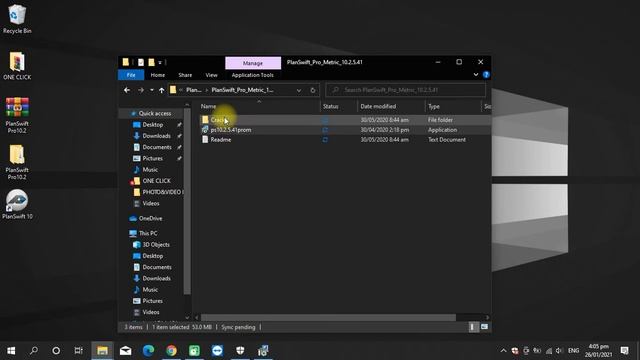The height and width of the screenshot is (360, 640).
Task: Open taskbar search
Action: pos(34,351)
